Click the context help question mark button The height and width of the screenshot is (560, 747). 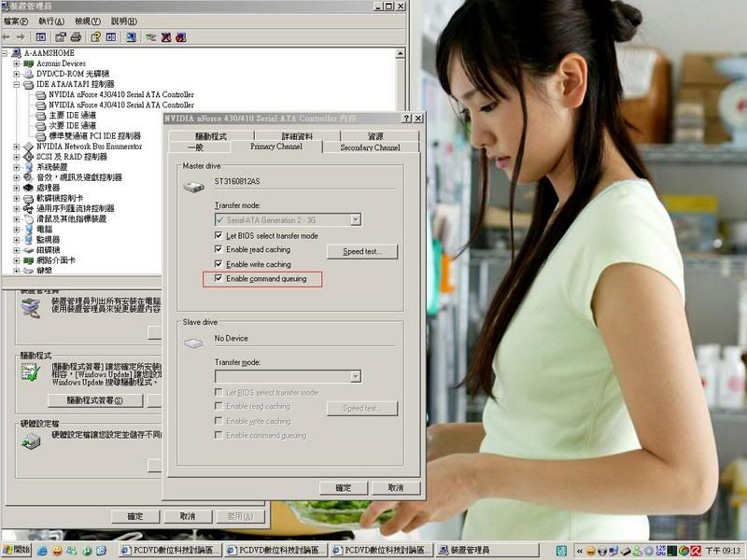pyautogui.click(x=406, y=119)
